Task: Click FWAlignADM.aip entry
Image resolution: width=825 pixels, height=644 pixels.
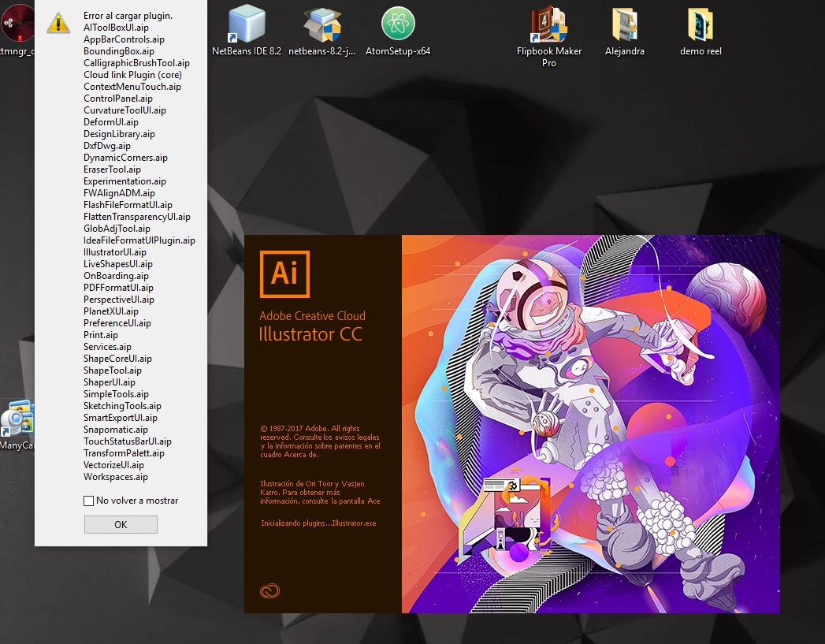Action: coord(119,193)
